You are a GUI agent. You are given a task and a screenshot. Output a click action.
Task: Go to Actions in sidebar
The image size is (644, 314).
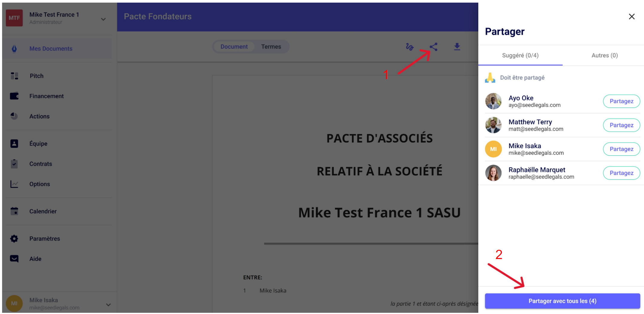(39, 117)
